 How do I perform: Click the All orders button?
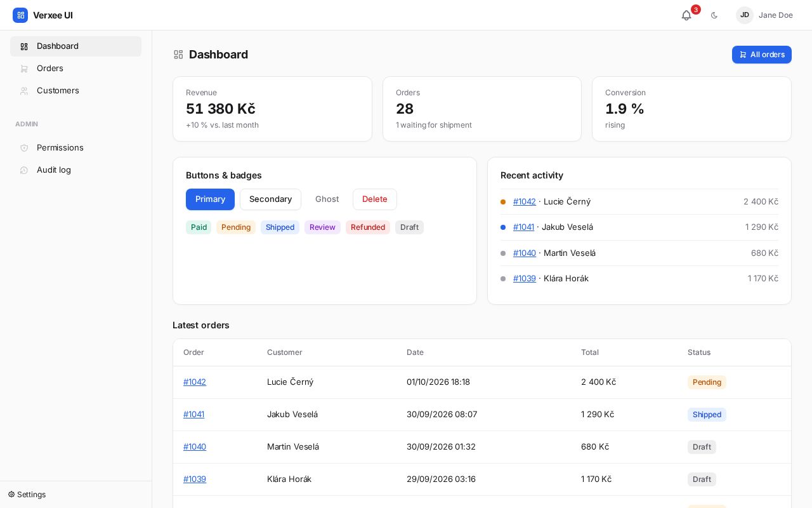(x=762, y=55)
